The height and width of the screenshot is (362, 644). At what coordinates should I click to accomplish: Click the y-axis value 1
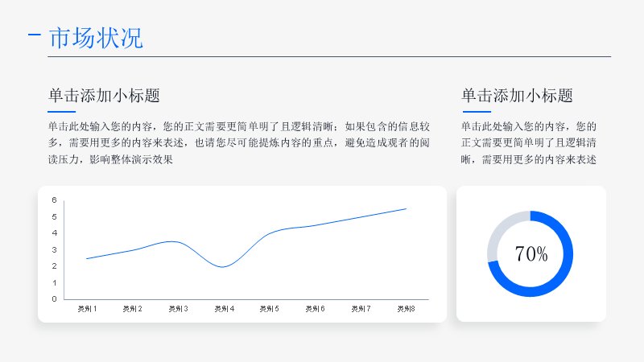54,283
